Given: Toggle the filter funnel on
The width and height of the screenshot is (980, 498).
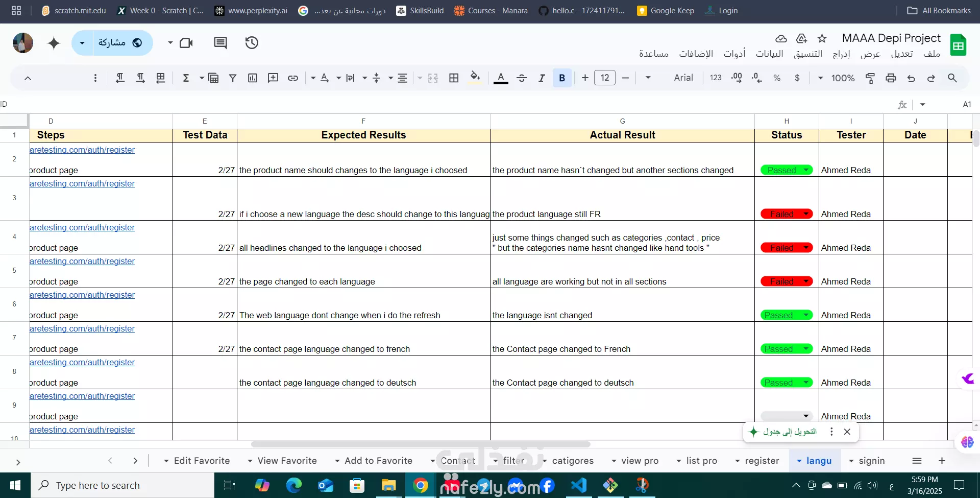Looking at the screenshot, I should click(x=233, y=78).
